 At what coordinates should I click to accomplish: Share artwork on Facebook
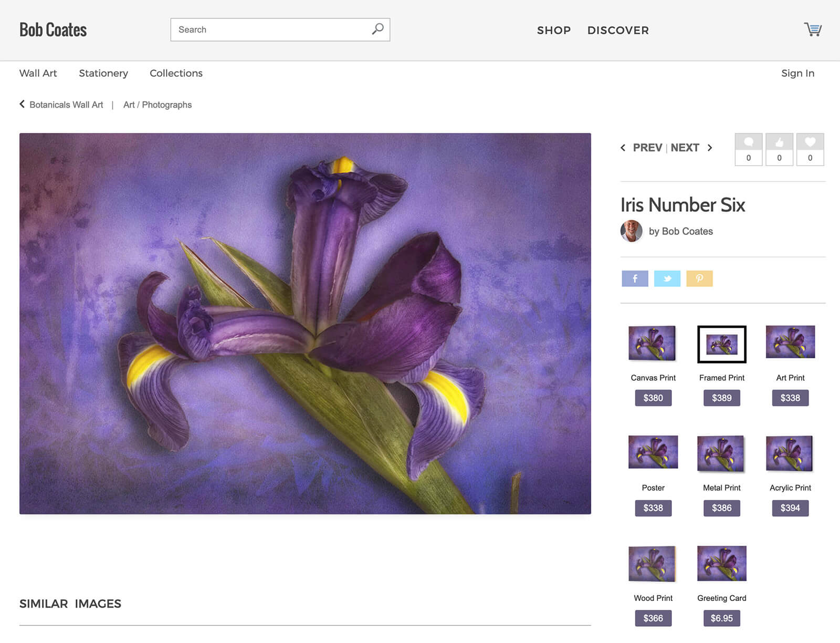[635, 278]
